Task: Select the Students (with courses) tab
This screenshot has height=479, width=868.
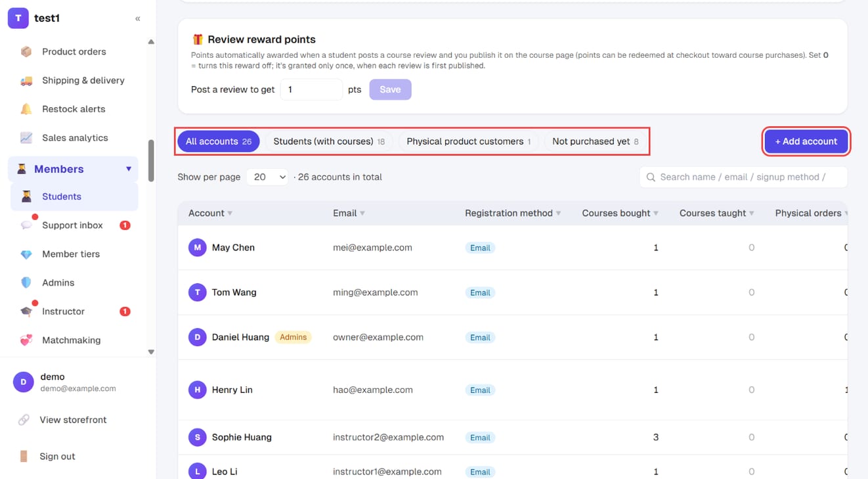Action: 329,141
